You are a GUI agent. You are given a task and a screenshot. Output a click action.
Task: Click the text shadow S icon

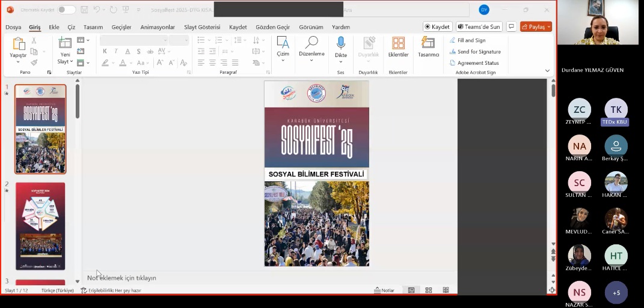pyautogui.click(x=139, y=51)
